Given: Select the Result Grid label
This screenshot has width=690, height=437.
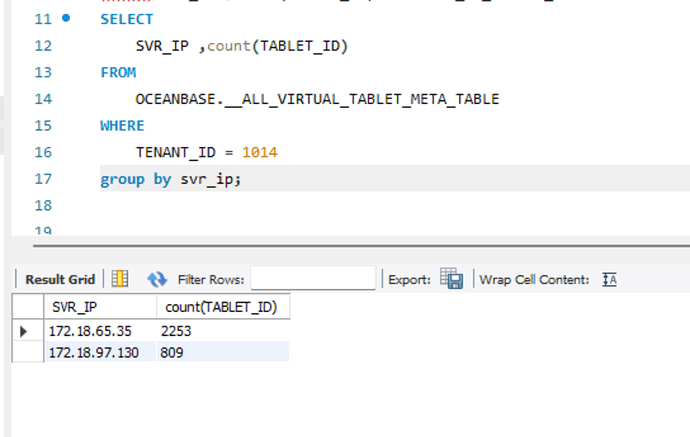Looking at the screenshot, I should (x=60, y=280).
